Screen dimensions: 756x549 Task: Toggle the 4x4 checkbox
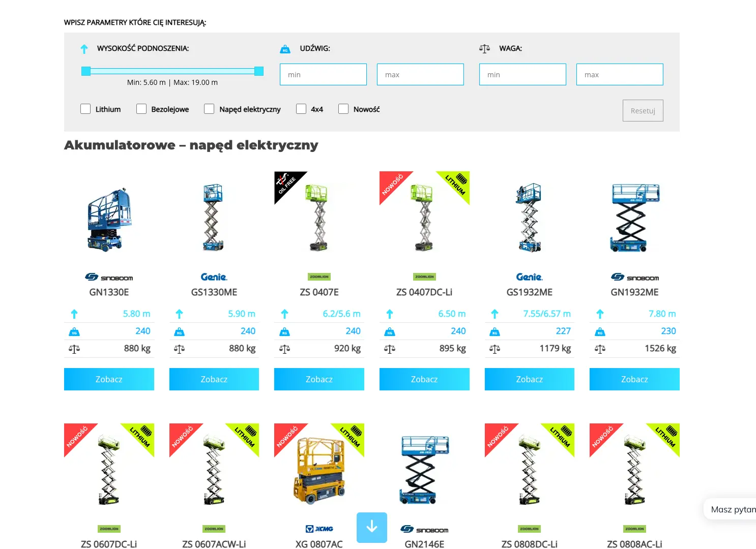pyautogui.click(x=301, y=109)
